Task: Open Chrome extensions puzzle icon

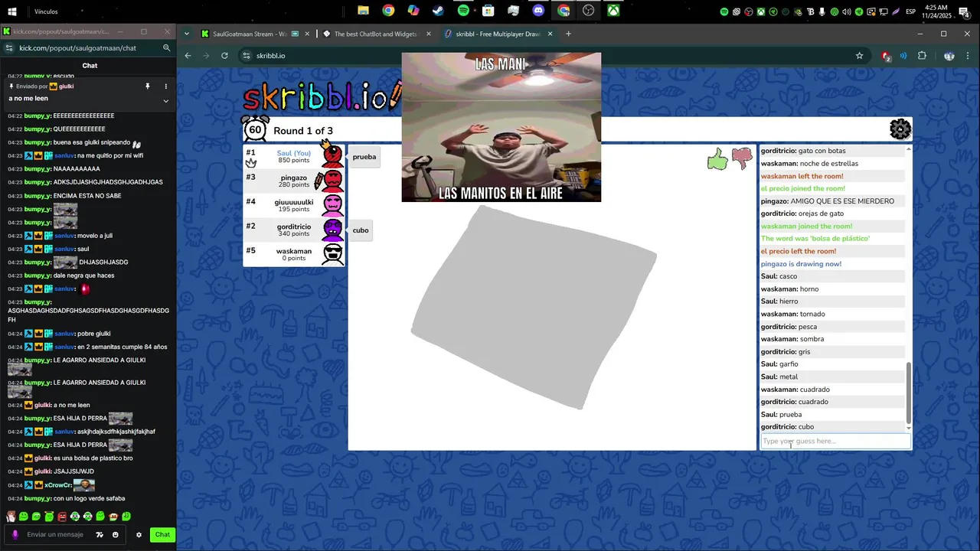Action: click(922, 56)
